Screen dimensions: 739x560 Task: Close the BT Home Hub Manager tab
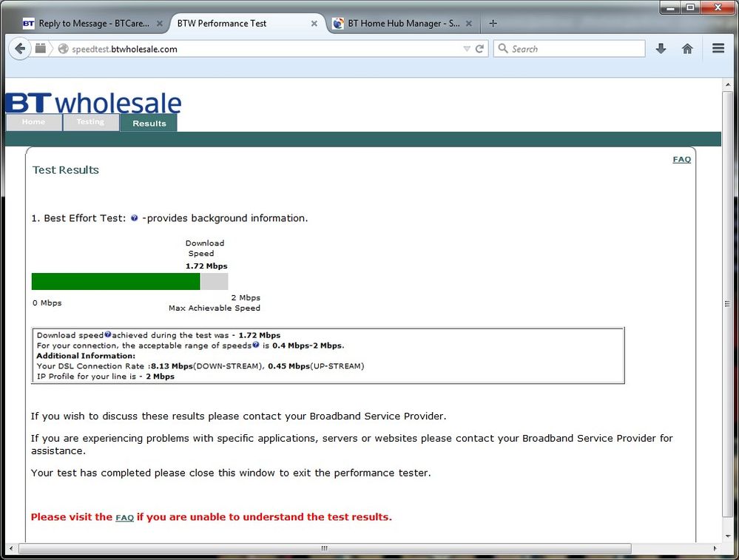[469, 23]
